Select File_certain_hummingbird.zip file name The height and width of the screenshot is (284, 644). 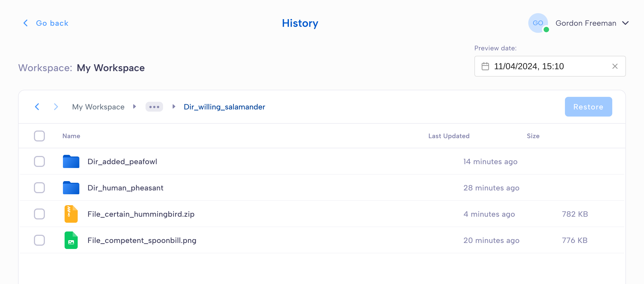(x=141, y=214)
